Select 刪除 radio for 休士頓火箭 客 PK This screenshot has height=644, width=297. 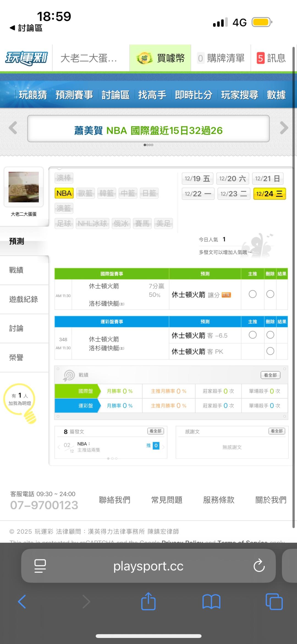click(270, 351)
